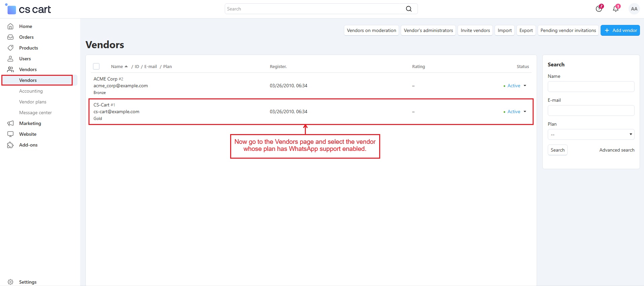Focus the E-mail search field
This screenshot has width=644, height=286.
(591, 110)
